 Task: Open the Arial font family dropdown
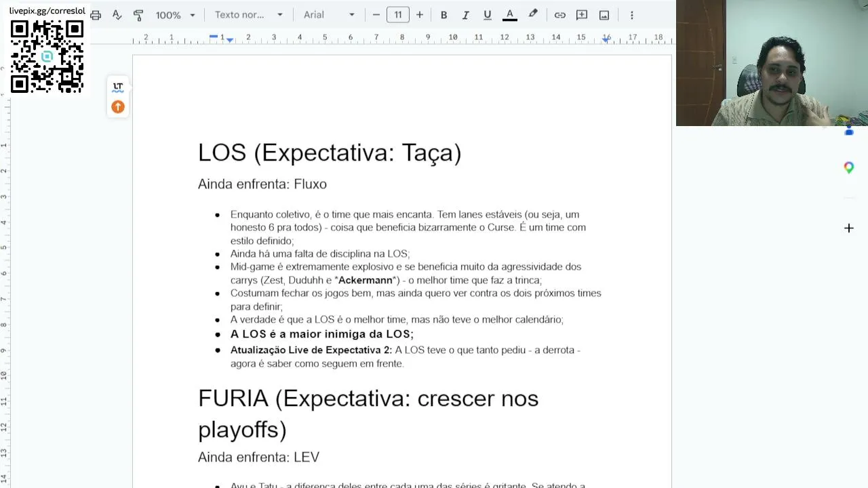[329, 15]
